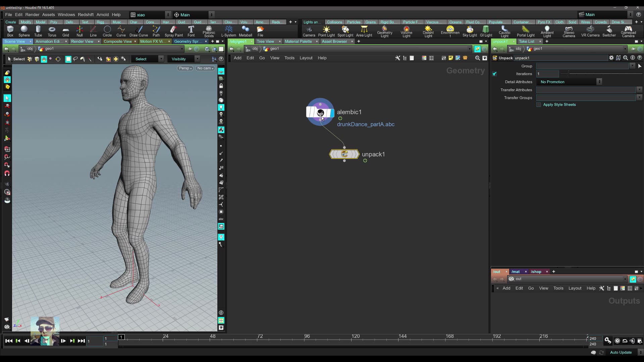The height and width of the screenshot is (362, 644).
Task: Select the Font shelf tool
Action: [x=191, y=31]
